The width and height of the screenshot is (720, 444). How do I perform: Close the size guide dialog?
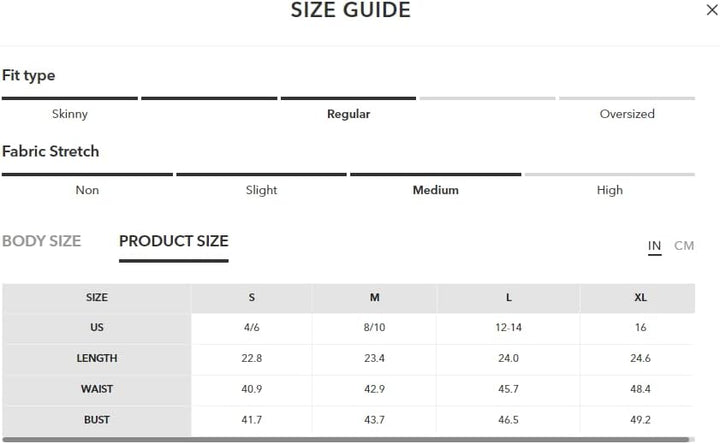pyautogui.click(x=711, y=10)
